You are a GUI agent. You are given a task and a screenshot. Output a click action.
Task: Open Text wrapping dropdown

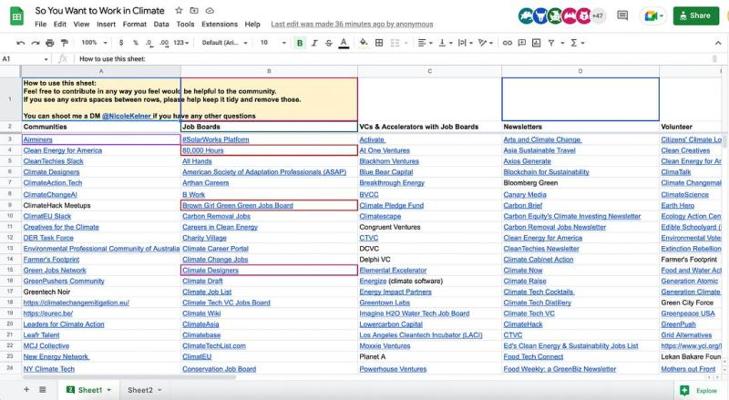pyautogui.click(x=465, y=43)
